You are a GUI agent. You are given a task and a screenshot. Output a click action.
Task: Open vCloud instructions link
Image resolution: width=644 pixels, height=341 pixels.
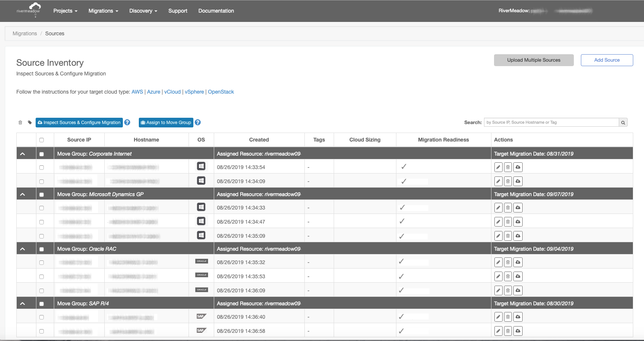pyautogui.click(x=173, y=92)
